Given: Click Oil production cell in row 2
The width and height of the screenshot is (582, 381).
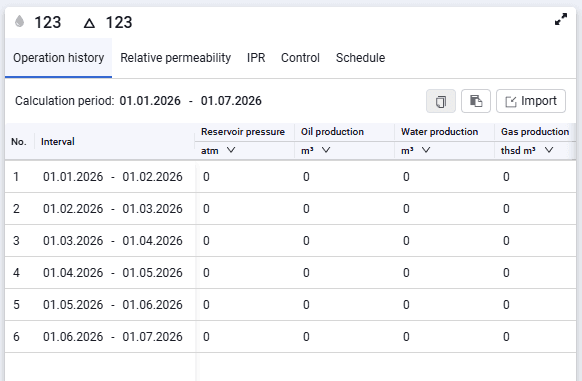Looking at the screenshot, I should [x=344, y=209].
